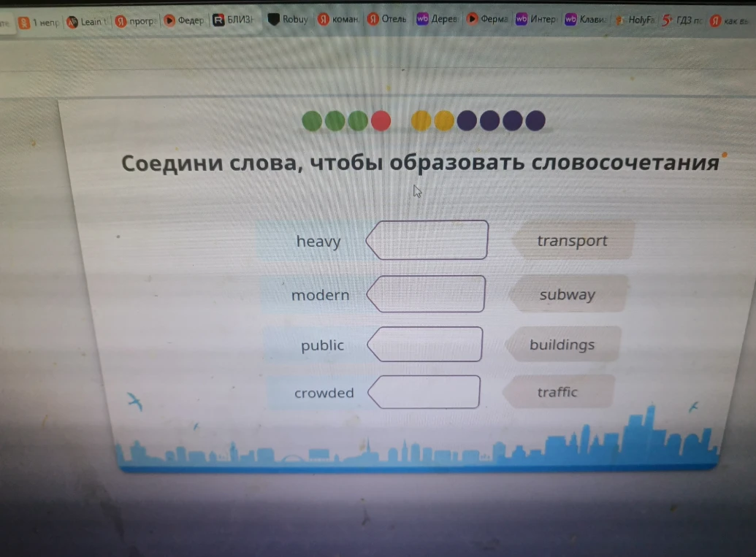Image resolution: width=756 pixels, height=557 pixels.
Task: Pick the "buildings" word tile
Action: [562, 345]
